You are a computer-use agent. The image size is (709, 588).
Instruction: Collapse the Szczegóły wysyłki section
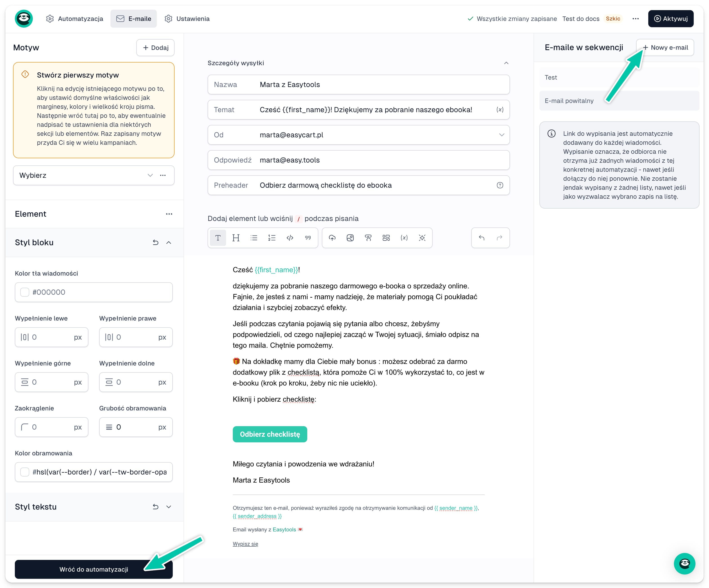(x=506, y=63)
